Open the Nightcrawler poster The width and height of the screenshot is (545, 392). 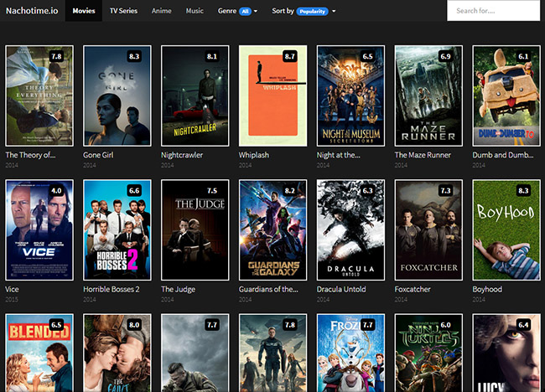tap(195, 95)
